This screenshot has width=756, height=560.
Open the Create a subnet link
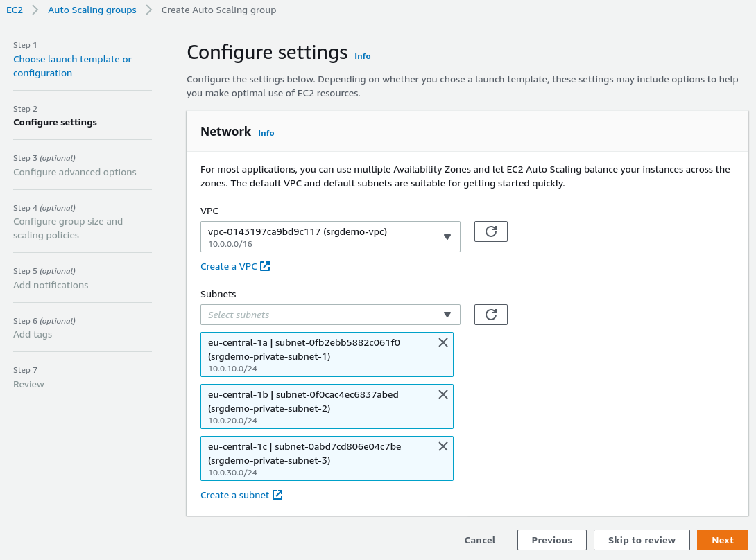point(234,495)
